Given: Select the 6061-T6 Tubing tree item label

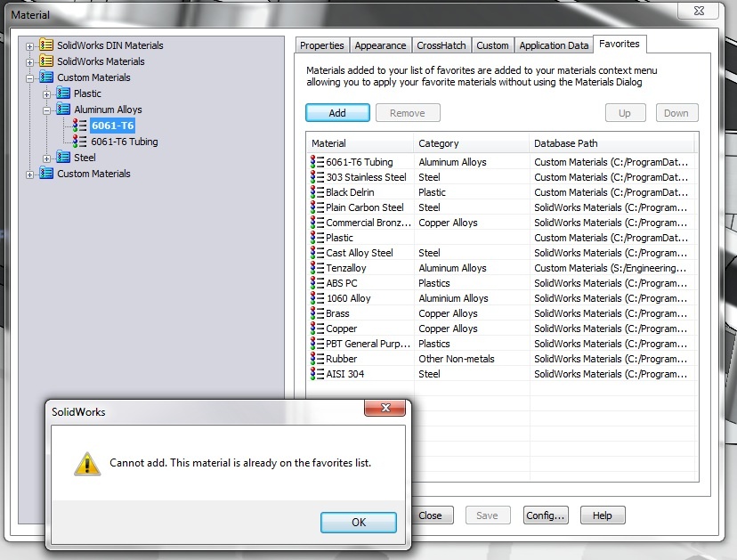Looking at the screenshot, I should pos(125,142).
